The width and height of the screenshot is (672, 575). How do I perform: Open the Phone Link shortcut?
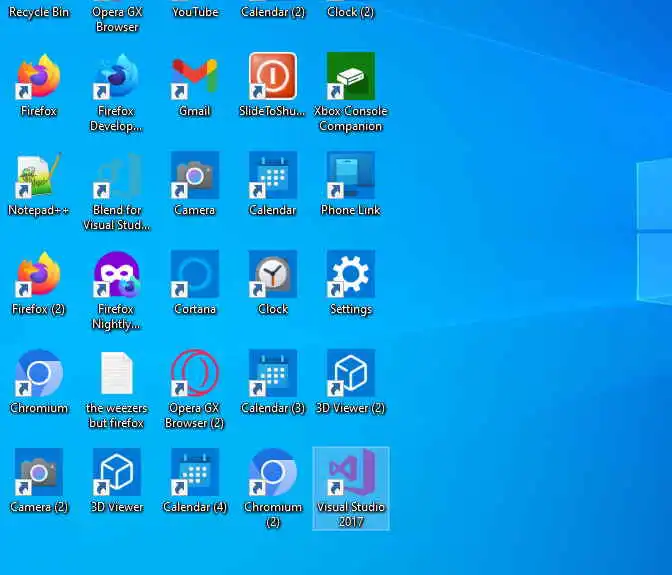pyautogui.click(x=351, y=175)
